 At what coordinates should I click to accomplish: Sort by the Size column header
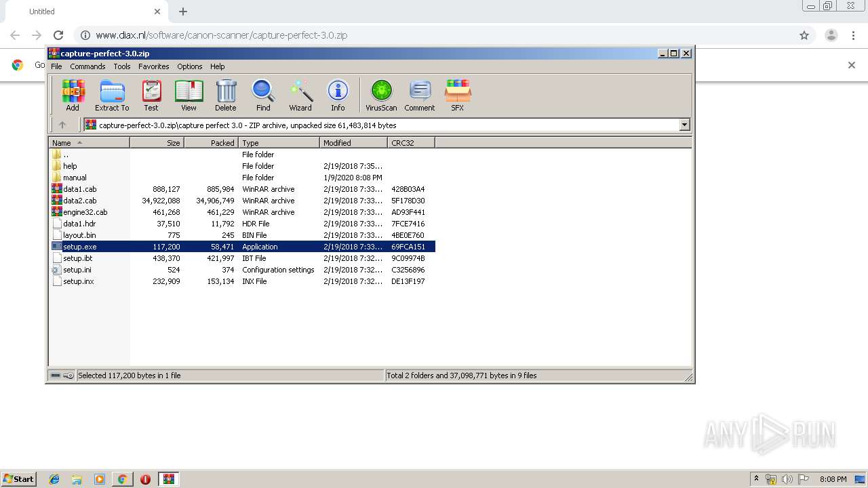[157, 143]
